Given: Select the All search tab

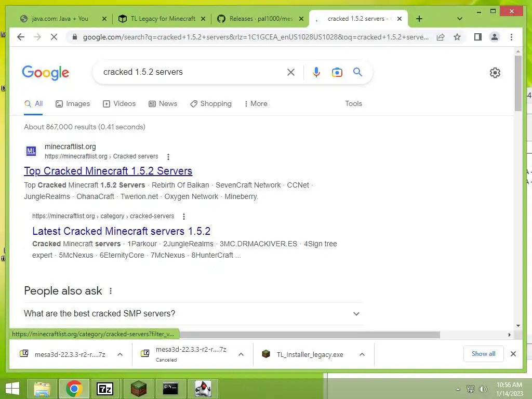Looking at the screenshot, I should pos(33,103).
